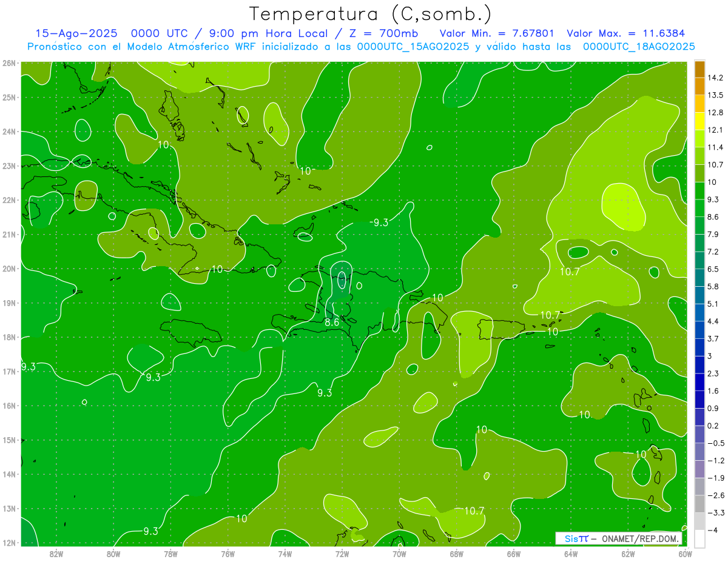Click the '-9.3' contour label north of Hispaniola
Image resolution: width=728 pixels, height=562 pixels.
click(x=379, y=222)
